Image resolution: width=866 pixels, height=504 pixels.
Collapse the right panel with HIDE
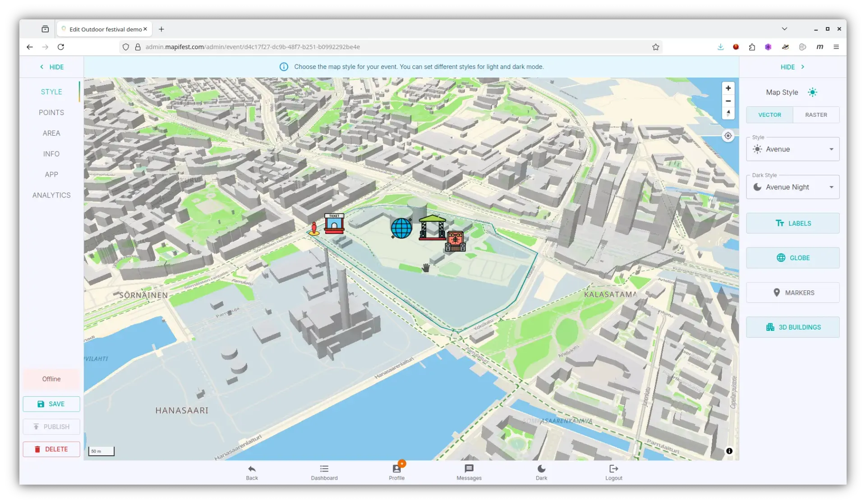tap(792, 67)
